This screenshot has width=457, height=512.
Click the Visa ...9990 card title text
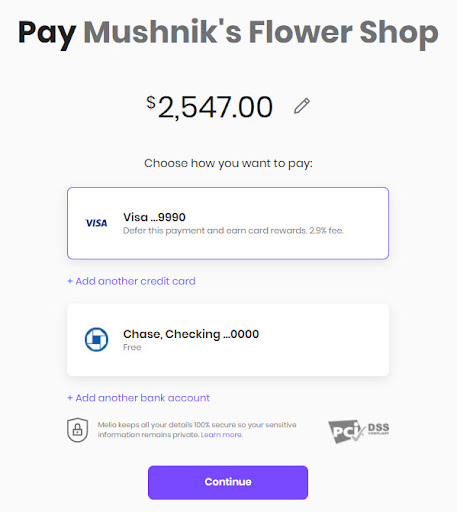point(154,217)
